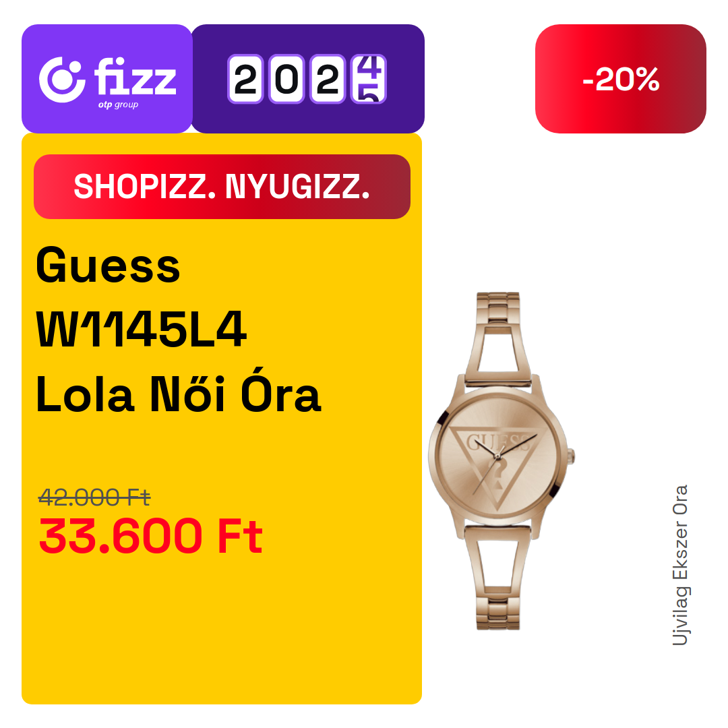Click the fizz circular logo icon
728x728 pixels.
click(62, 80)
